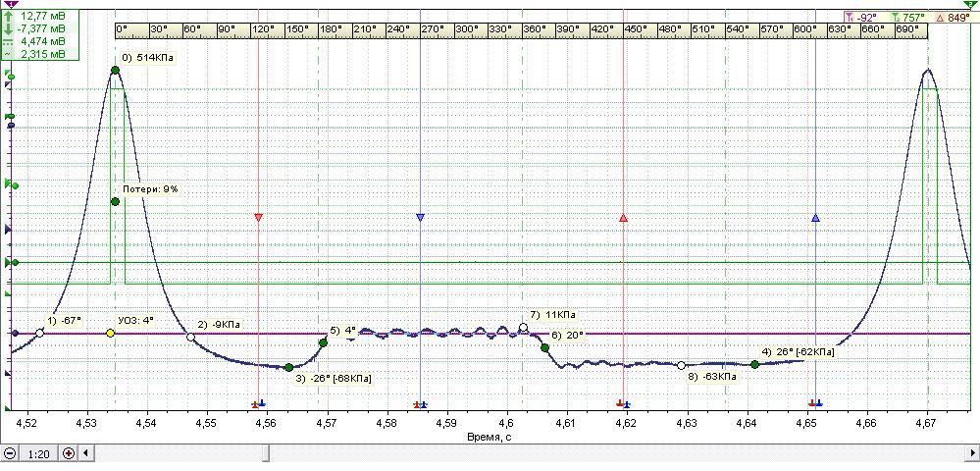Click the -92° cursor 1 readout
The width and height of the screenshot is (980, 471).
pyautogui.click(x=861, y=18)
